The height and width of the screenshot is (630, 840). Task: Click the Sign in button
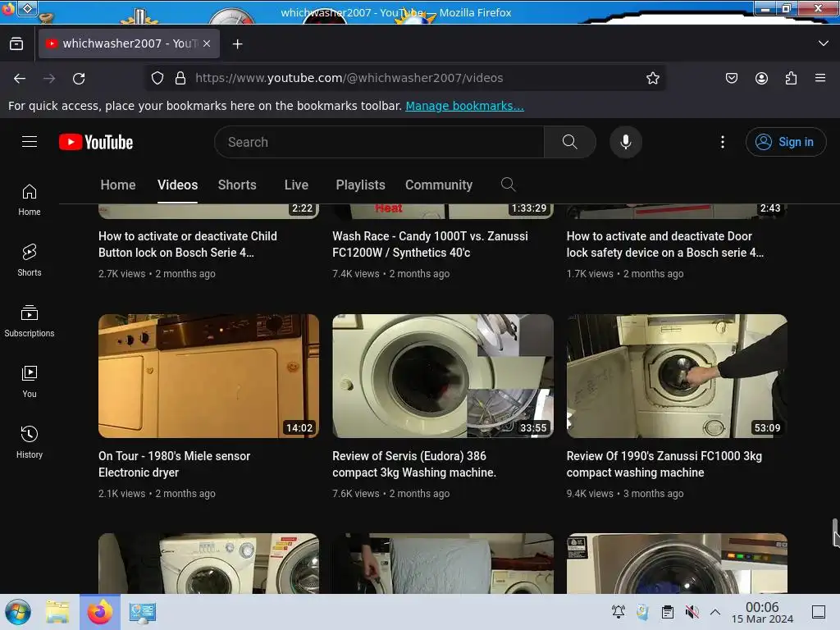click(785, 142)
